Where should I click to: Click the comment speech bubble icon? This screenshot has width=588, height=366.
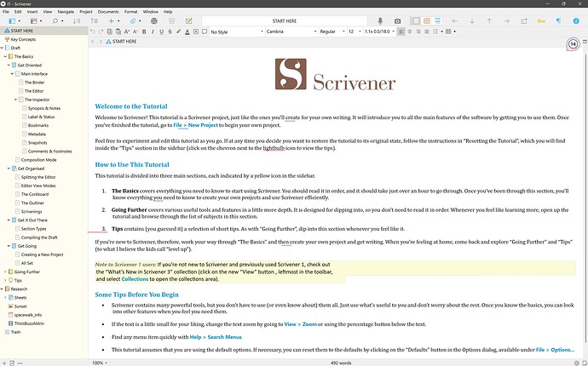[205, 31]
